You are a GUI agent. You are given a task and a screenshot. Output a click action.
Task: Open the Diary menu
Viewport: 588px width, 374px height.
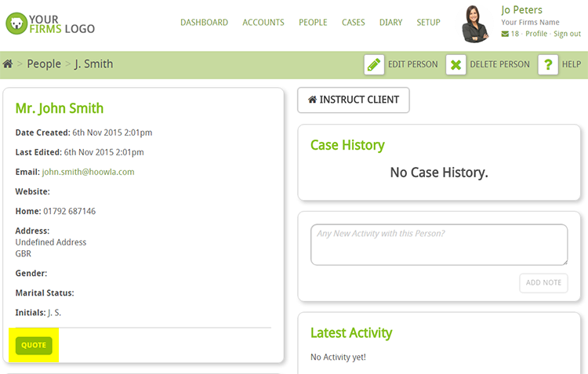click(x=390, y=23)
